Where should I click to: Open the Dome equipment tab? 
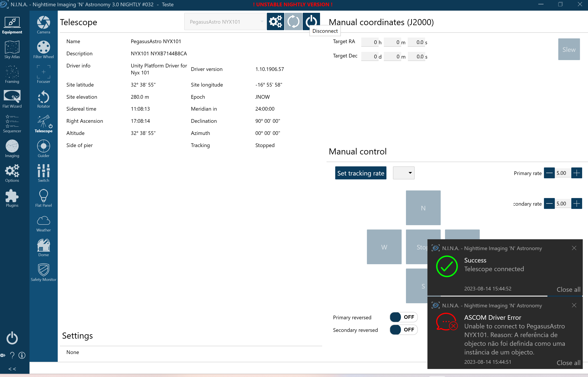[44, 248]
